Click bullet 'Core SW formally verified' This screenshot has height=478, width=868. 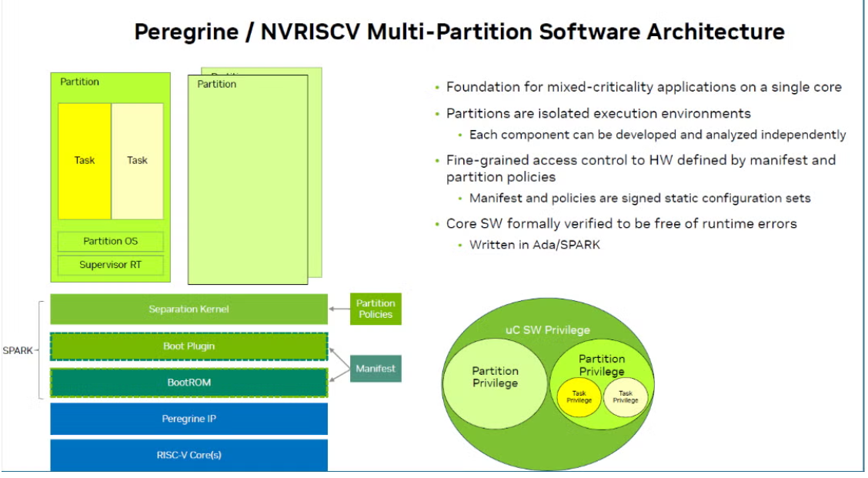(621, 224)
